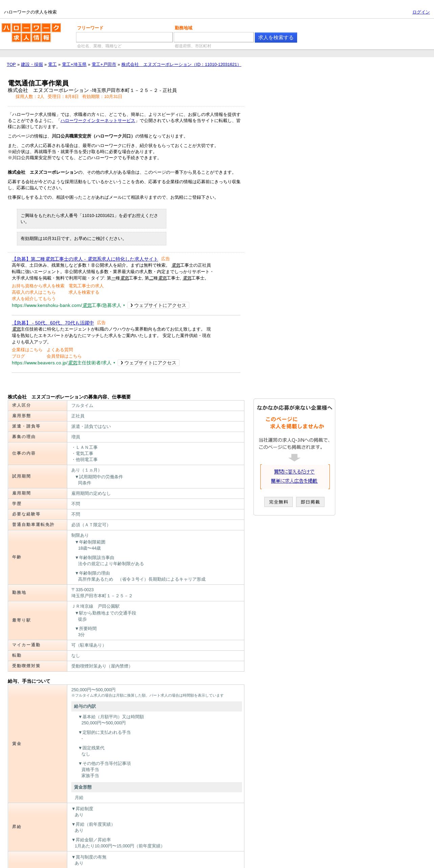The width and height of the screenshot is (434, 868).
Task: Open the 【急募】第二種電気工事士の求人 ad title
Action: click(x=85, y=259)
